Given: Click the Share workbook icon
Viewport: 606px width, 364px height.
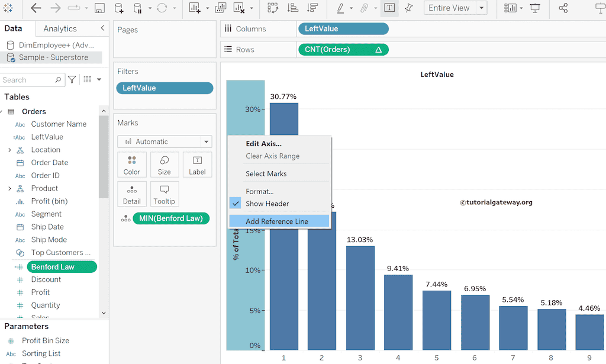Looking at the screenshot, I should coord(563,8).
